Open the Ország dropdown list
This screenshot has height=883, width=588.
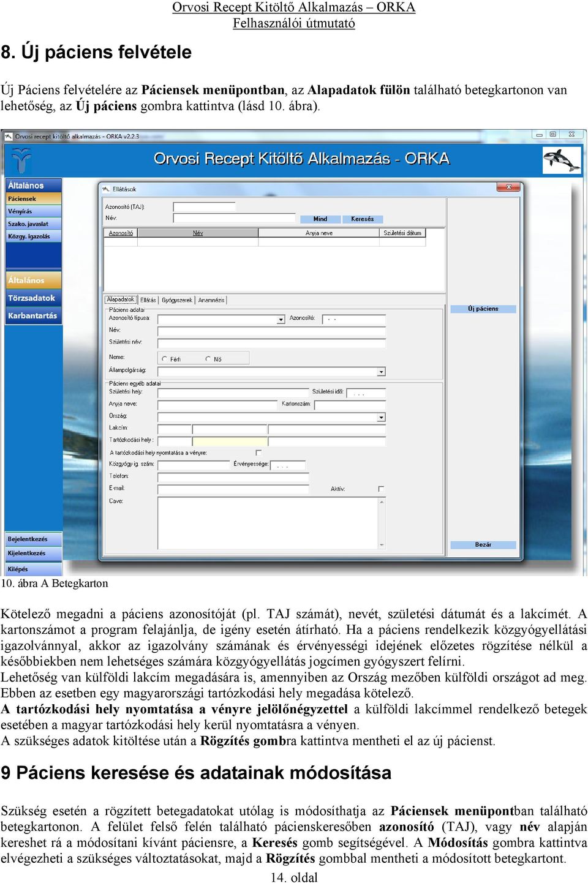coord(382,417)
